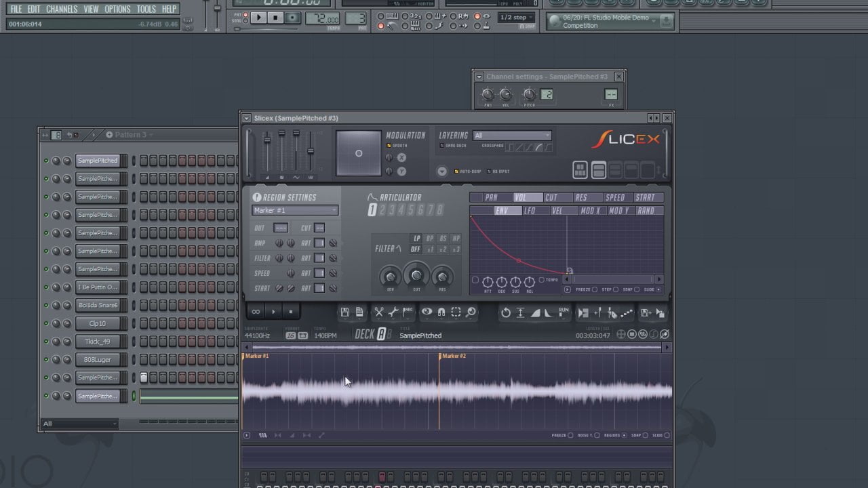The image size is (868, 488).
Task: Select articulator number 2
Action: [382, 210]
